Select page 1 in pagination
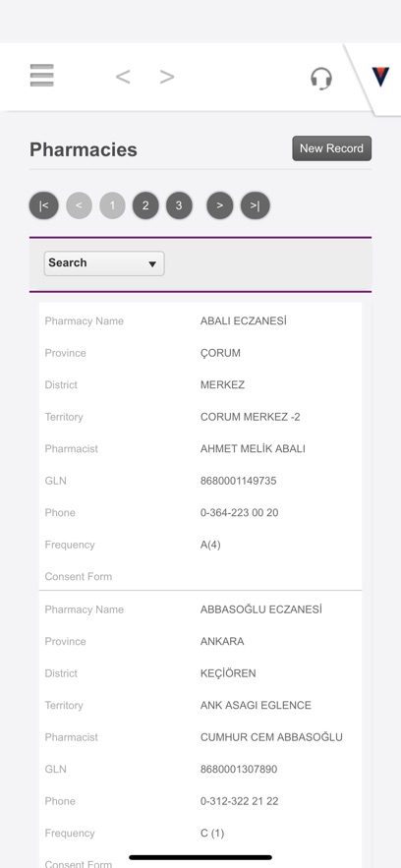 pos(112,205)
